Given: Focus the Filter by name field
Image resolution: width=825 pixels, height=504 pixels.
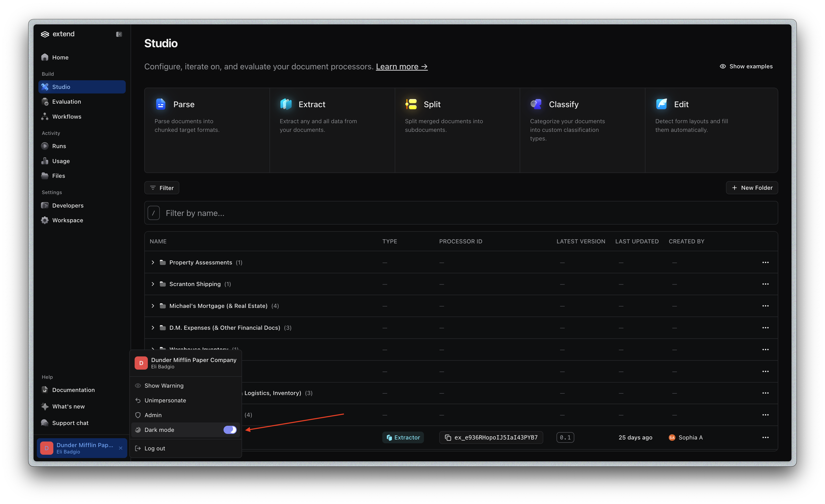Looking at the screenshot, I should [461, 213].
